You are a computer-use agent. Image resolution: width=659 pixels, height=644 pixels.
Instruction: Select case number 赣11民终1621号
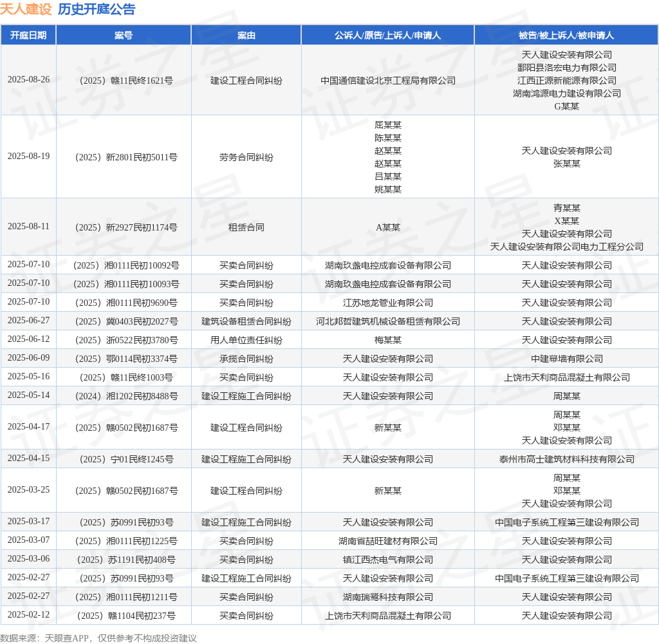(126, 80)
